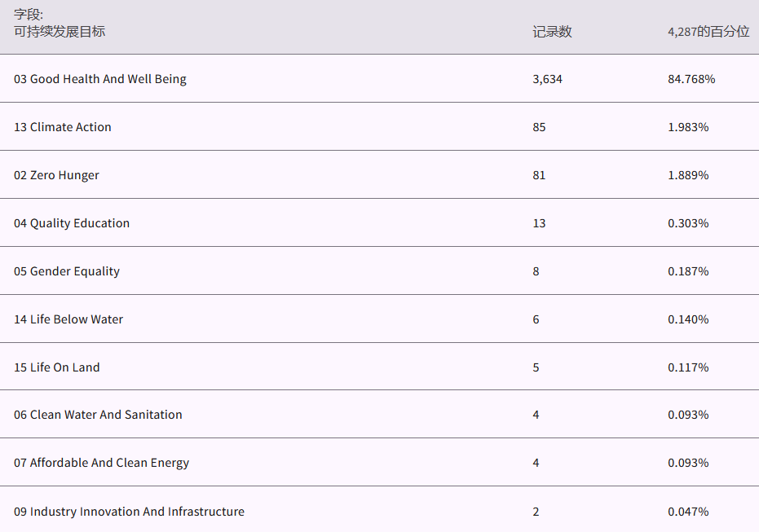Screen dimensions: 759x532
Task: Select the 04 Quality Education row label
Action: tap(72, 223)
